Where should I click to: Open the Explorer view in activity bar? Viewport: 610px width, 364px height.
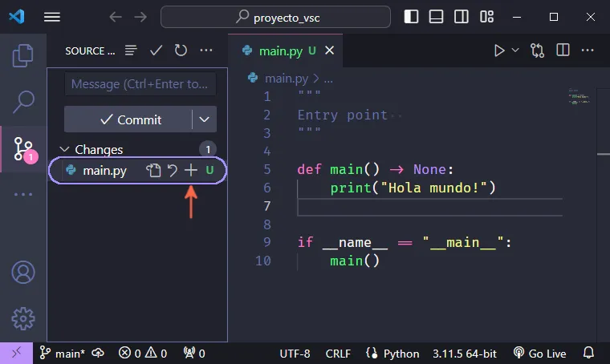(x=23, y=55)
